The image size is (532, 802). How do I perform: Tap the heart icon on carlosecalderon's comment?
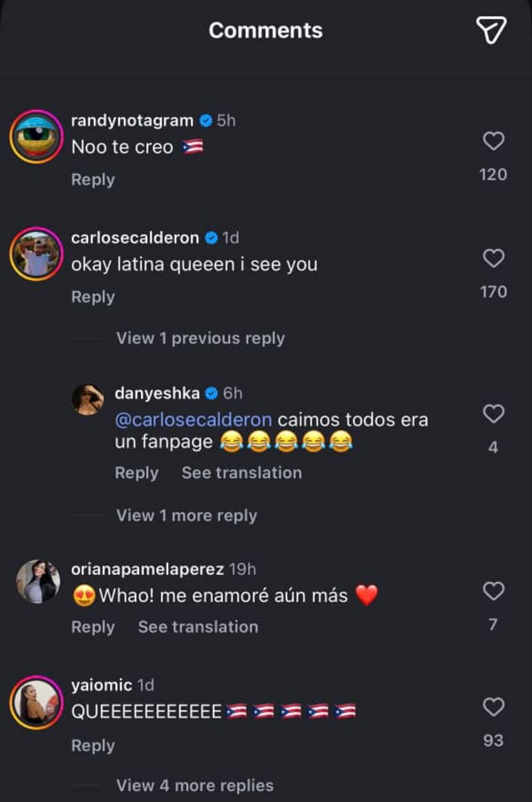coord(492,257)
